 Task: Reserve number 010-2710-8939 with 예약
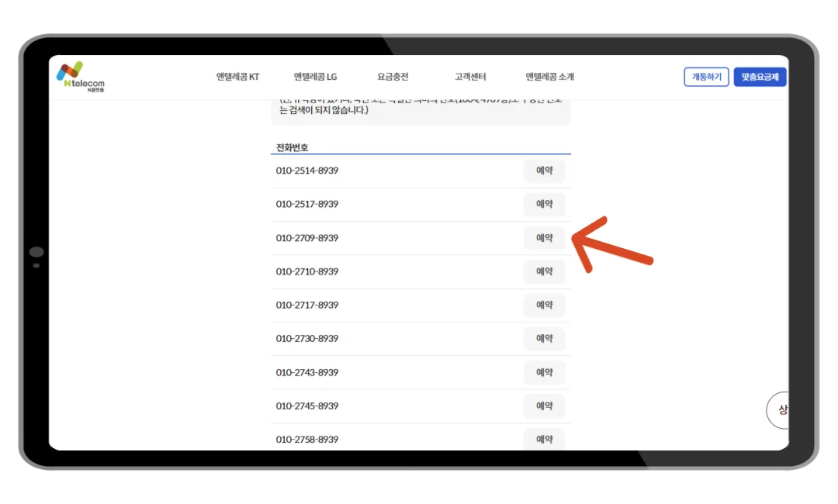pyautogui.click(x=544, y=271)
